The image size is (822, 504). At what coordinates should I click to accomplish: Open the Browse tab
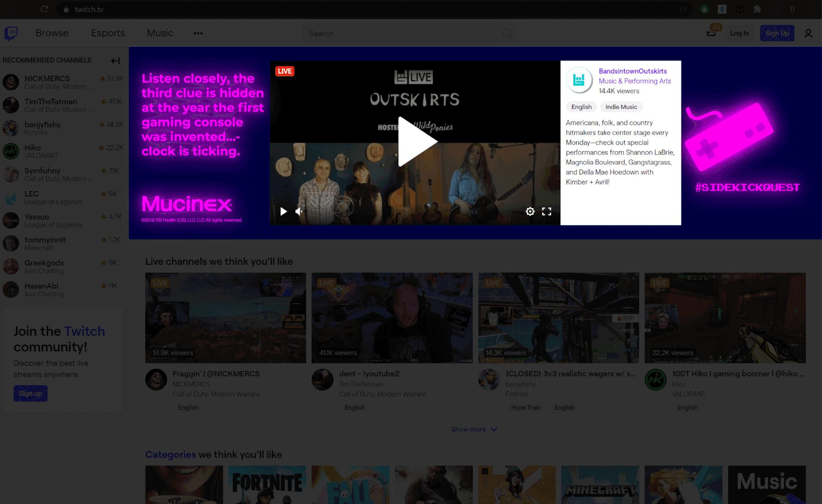tap(52, 33)
